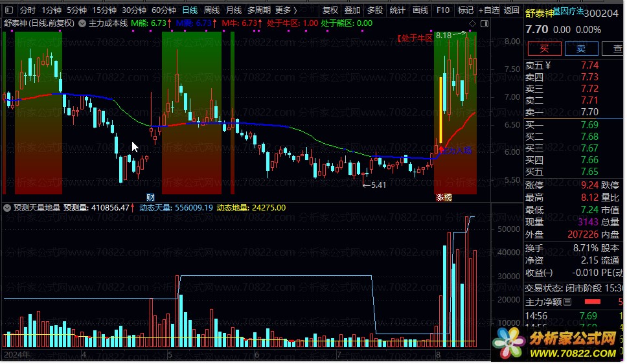The width and height of the screenshot is (627, 364).
Task: Click the blue 卖 sell button
Action: pos(581,49)
